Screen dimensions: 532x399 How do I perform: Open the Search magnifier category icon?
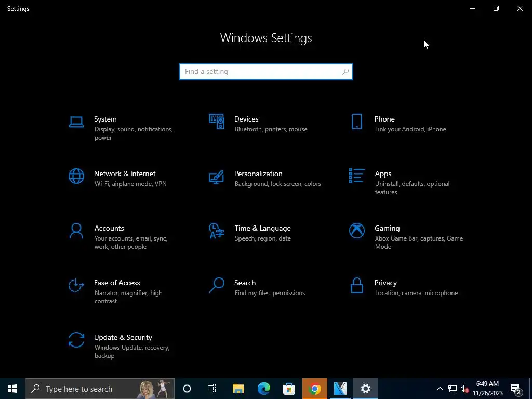[217, 285]
